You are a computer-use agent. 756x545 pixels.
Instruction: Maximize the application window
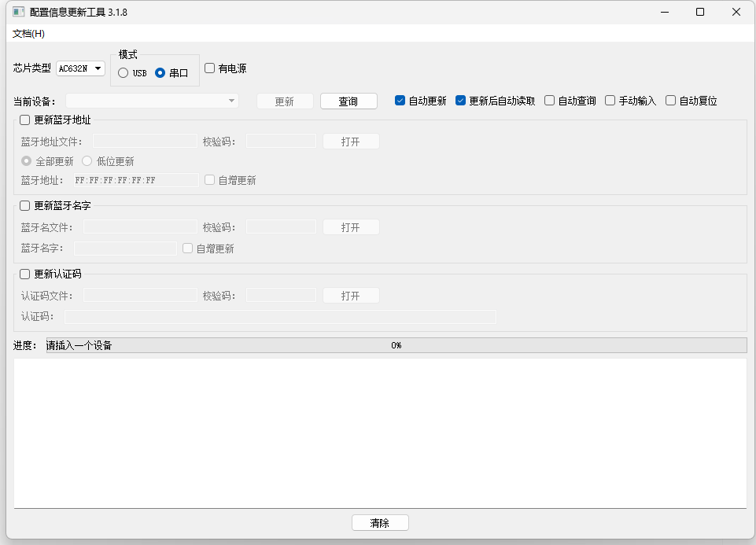click(700, 12)
